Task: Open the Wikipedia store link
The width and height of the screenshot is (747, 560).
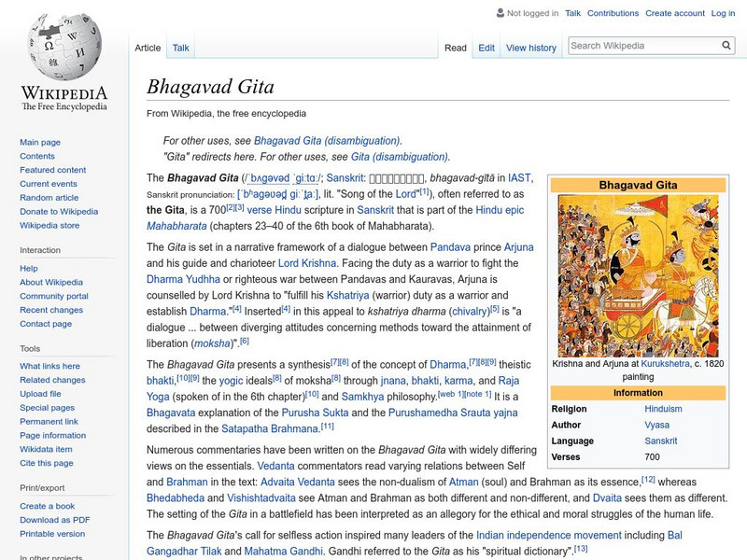Action: [49, 225]
